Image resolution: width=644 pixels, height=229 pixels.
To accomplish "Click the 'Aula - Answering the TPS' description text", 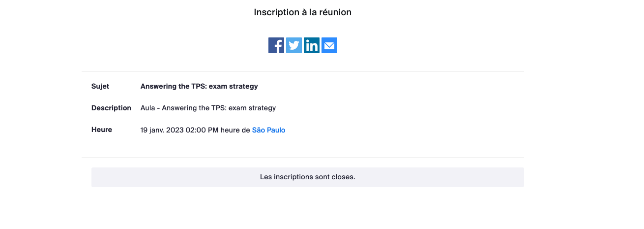I will (208, 108).
